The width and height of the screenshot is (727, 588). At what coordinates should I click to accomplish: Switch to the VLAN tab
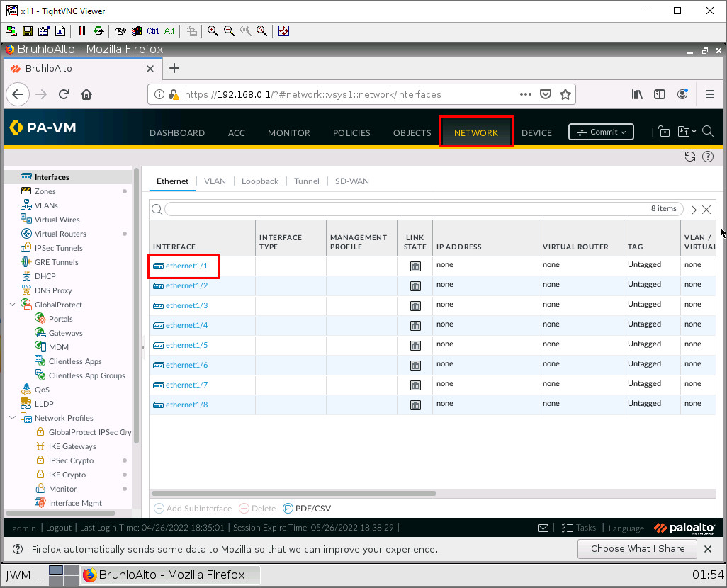215,181
